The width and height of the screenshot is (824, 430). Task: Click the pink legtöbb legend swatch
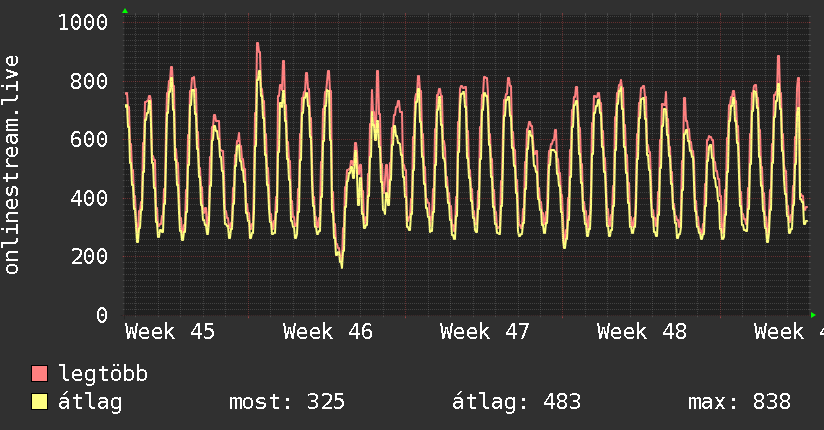tap(39, 373)
